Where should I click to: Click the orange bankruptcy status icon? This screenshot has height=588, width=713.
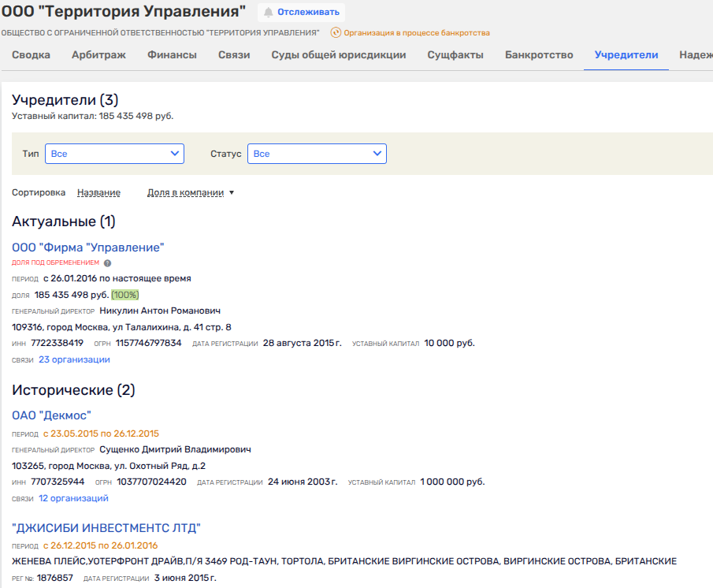coord(336,33)
